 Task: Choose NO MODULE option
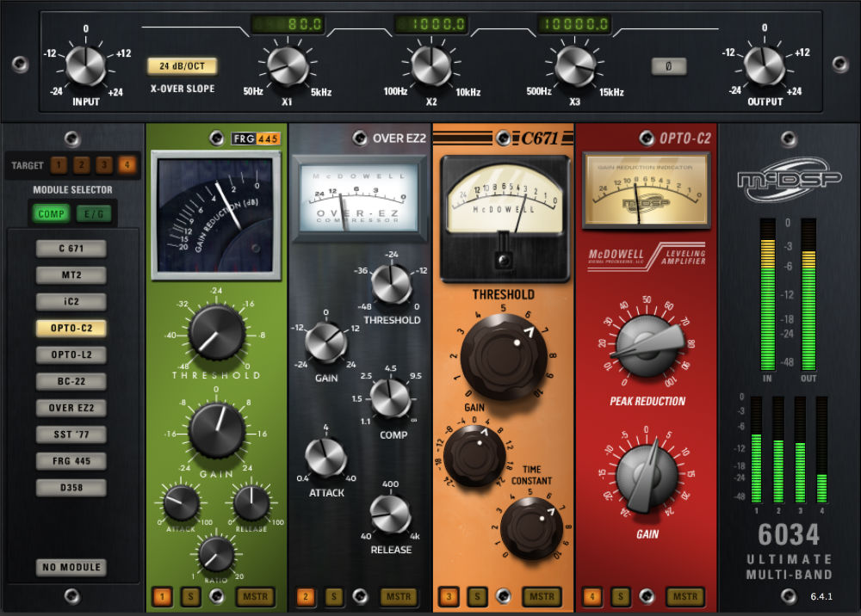71,567
